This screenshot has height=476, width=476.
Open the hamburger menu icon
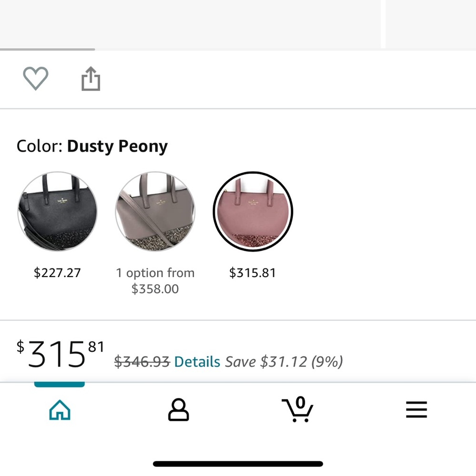pos(416,410)
